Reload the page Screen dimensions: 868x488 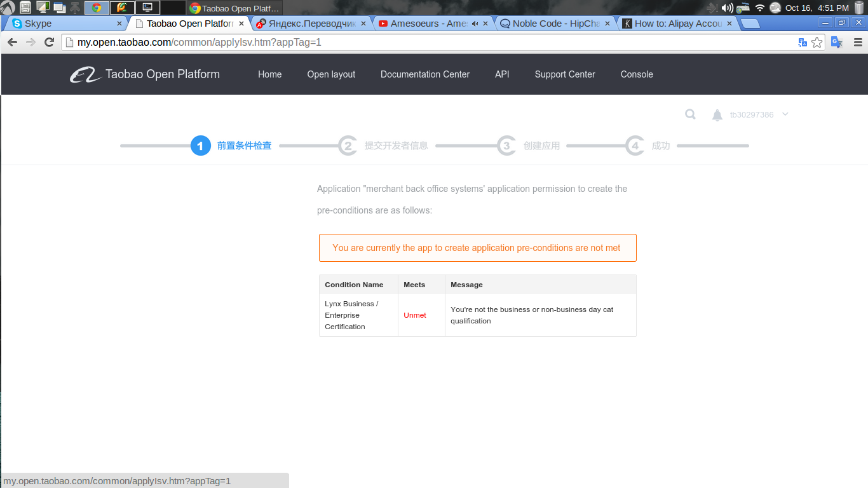(x=49, y=43)
